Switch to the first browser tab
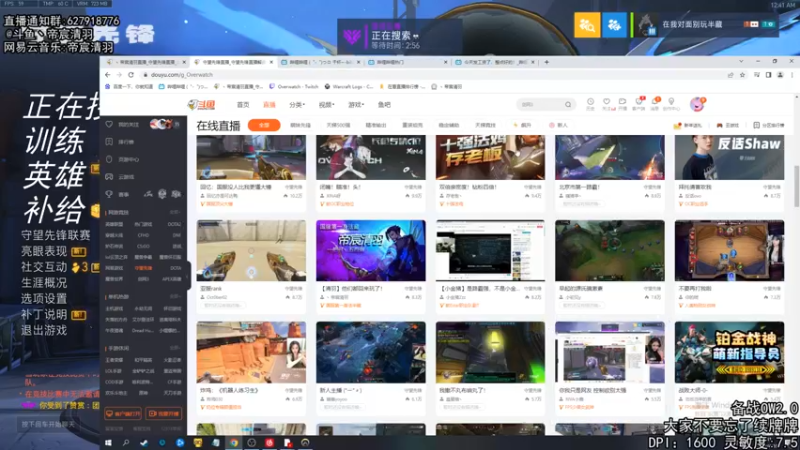This screenshot has height=450, width=800. pos(146,62)
